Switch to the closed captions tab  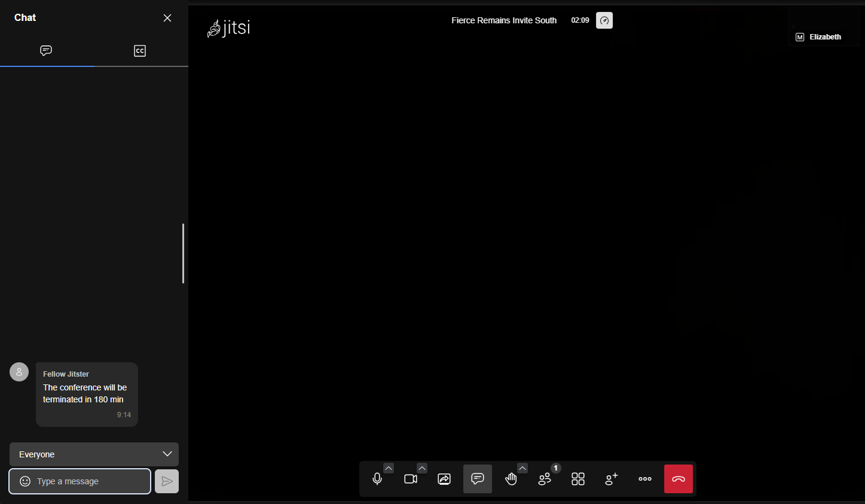[140, 51]
